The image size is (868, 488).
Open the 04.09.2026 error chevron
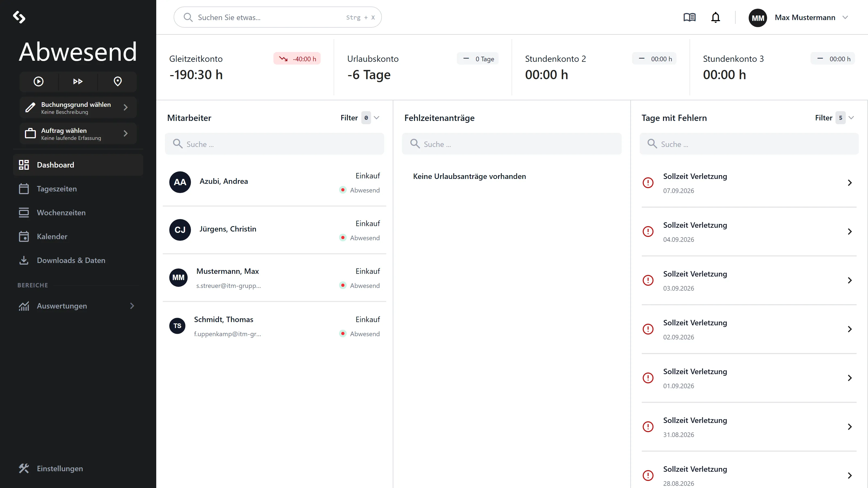tap(850, 231)
